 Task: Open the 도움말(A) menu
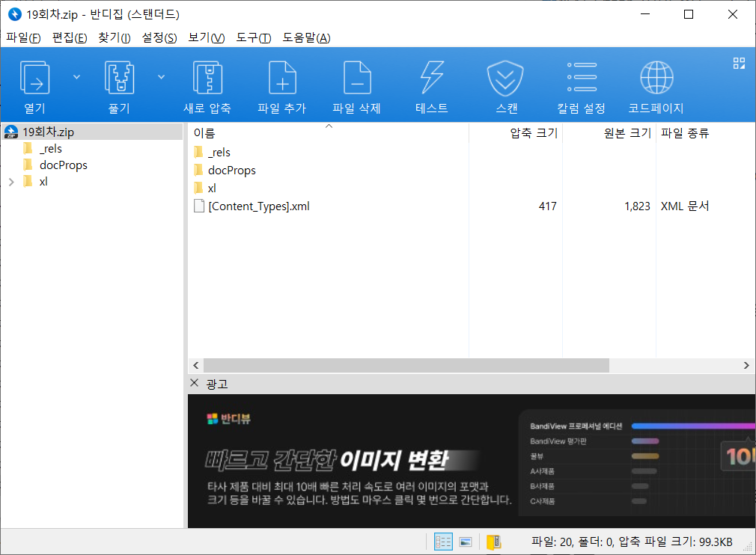(306, 37)
